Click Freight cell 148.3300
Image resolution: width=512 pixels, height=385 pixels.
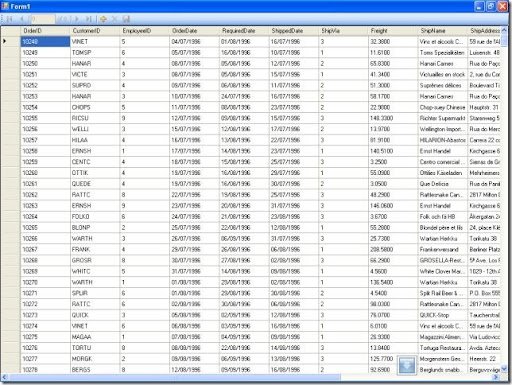pos(393,118)
